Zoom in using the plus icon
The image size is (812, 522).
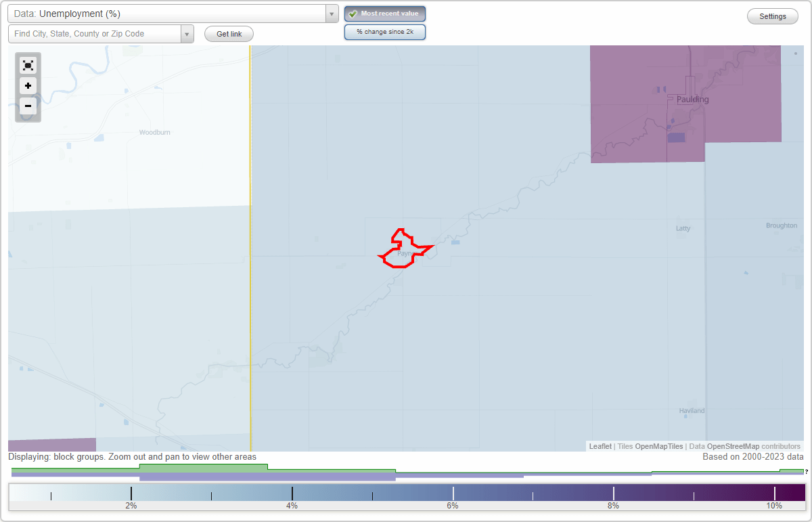[x=28, y=86]
